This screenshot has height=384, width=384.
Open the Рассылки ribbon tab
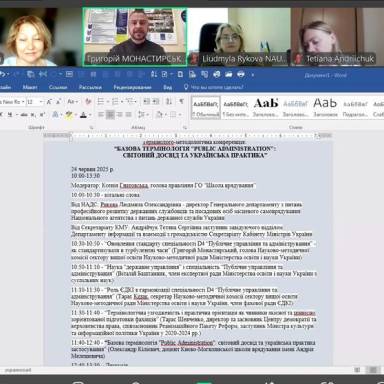[90, 87]
